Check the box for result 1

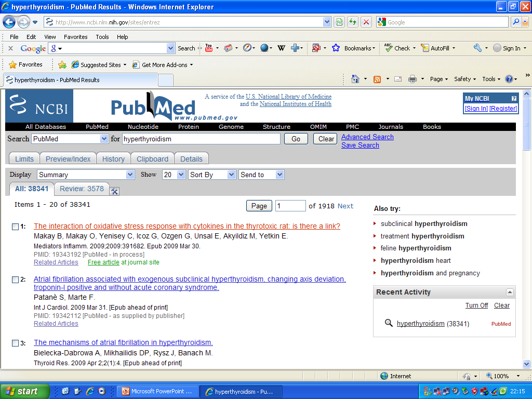pyautogui.click(x=15, y=227)
